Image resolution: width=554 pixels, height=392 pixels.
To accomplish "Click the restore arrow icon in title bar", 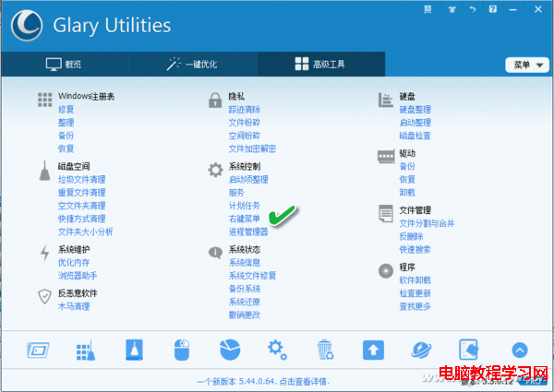I will tap(473, 9).
